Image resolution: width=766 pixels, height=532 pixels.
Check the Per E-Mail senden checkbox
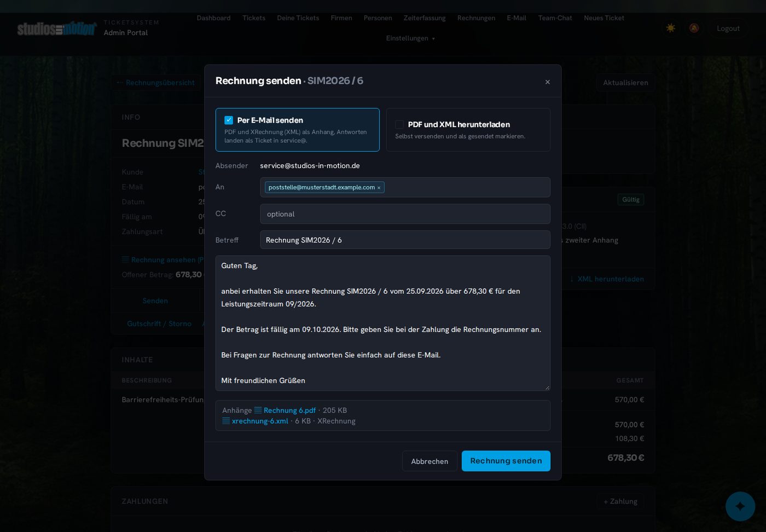click(x=229, y=120)
